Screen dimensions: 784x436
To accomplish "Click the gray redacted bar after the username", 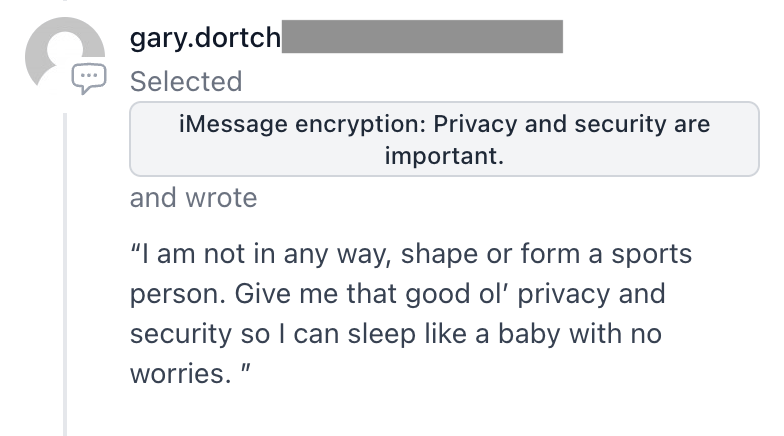I will (x=422, y=36).
